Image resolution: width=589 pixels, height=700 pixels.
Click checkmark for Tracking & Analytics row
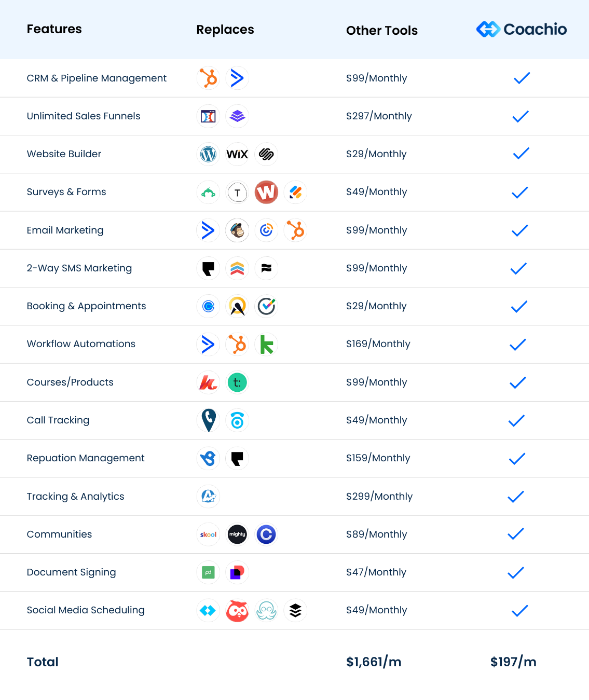516,497
